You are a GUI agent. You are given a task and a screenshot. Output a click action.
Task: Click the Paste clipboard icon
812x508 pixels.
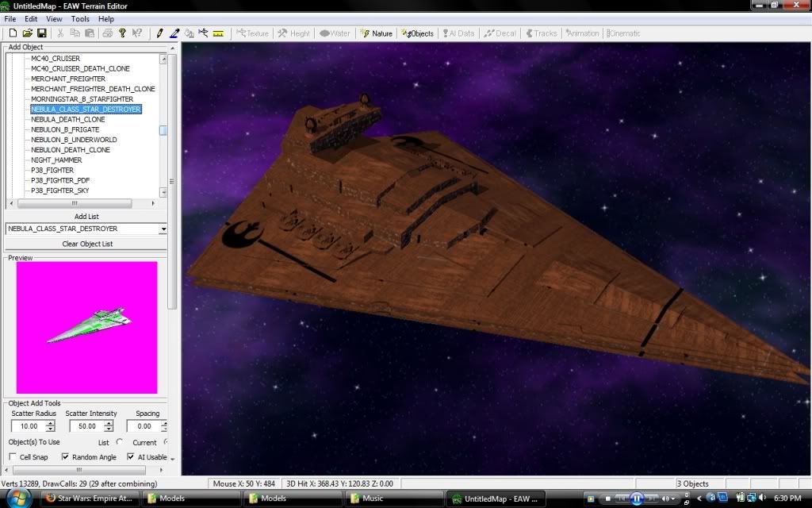tap(90, 33)
